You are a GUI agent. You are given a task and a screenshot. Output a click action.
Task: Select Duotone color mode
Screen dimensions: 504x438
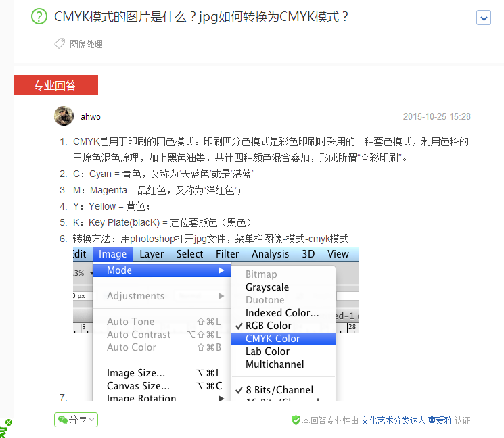tap(283, 300)
